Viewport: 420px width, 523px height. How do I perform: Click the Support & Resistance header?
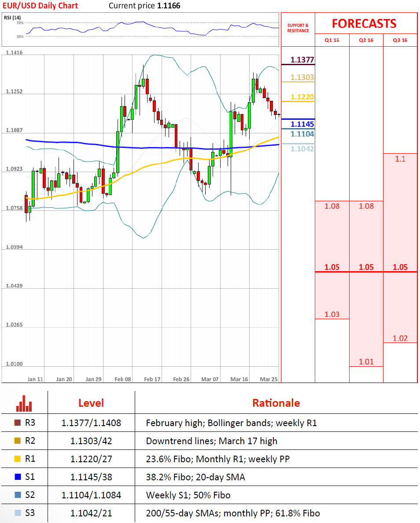point(298,28)
